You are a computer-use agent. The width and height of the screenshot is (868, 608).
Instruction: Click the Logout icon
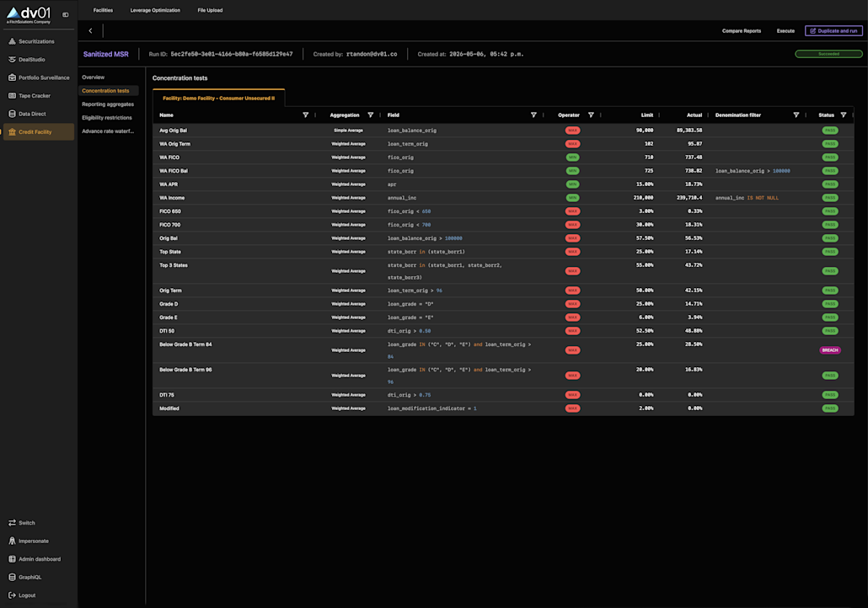[12, 595]
